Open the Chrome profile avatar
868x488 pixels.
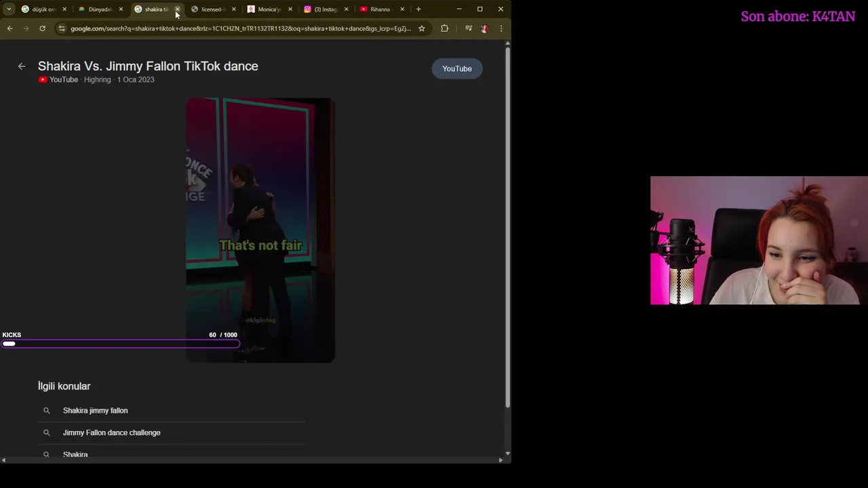[x=484, y=28]
